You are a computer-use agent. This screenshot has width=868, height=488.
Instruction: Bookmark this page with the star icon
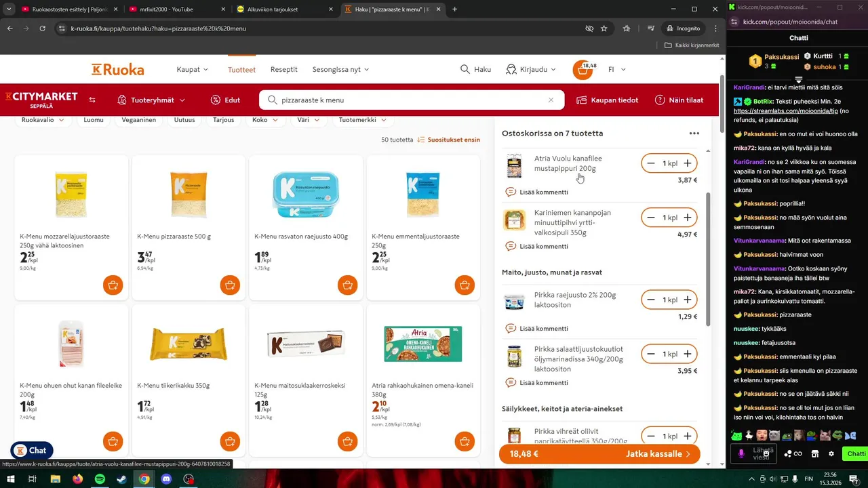click(604, 28)
